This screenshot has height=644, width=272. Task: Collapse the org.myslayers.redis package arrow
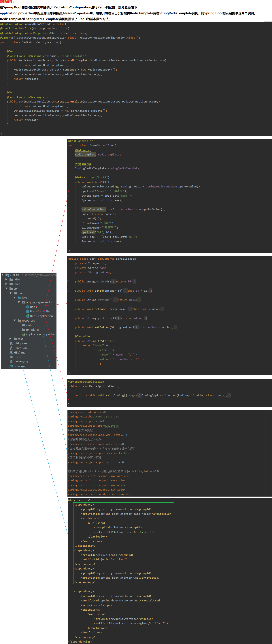pos(19,302)
